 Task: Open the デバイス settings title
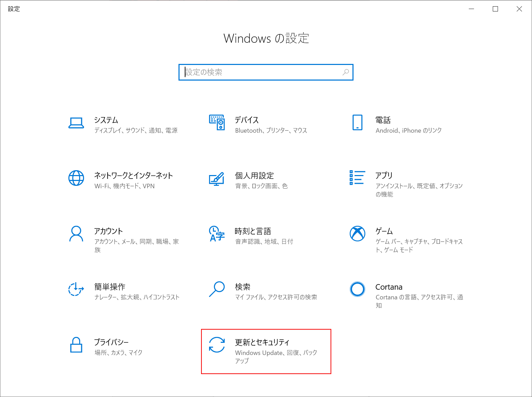click(x=247, y=120)
